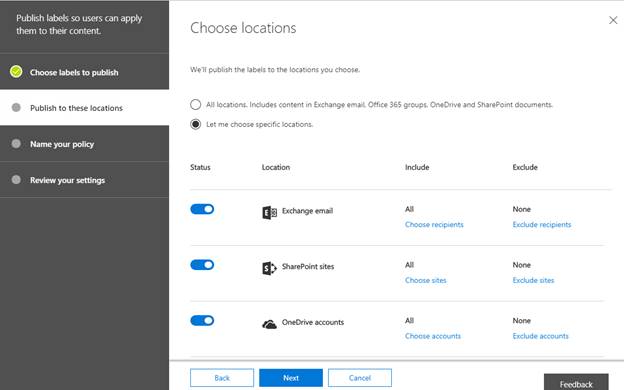Click the Exclude recipients link
Viewport: 624px width, 390px height.
pos(542,224)
